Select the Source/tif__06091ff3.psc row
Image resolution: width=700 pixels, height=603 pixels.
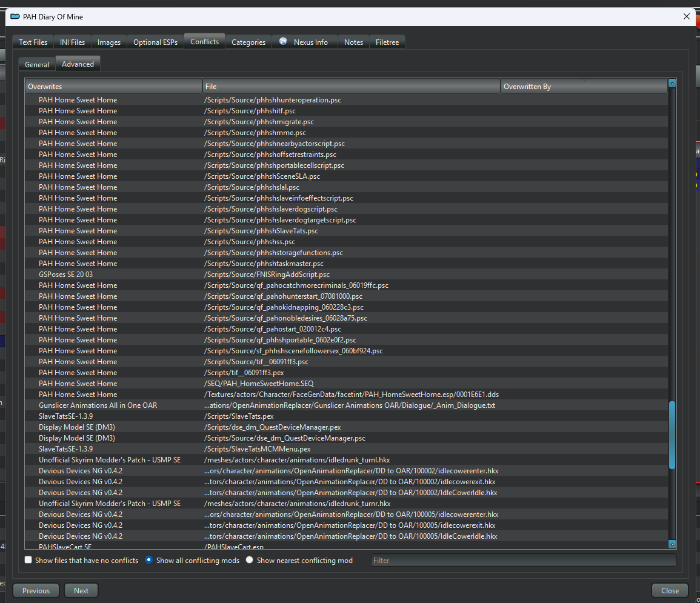[x=347, y=362]
